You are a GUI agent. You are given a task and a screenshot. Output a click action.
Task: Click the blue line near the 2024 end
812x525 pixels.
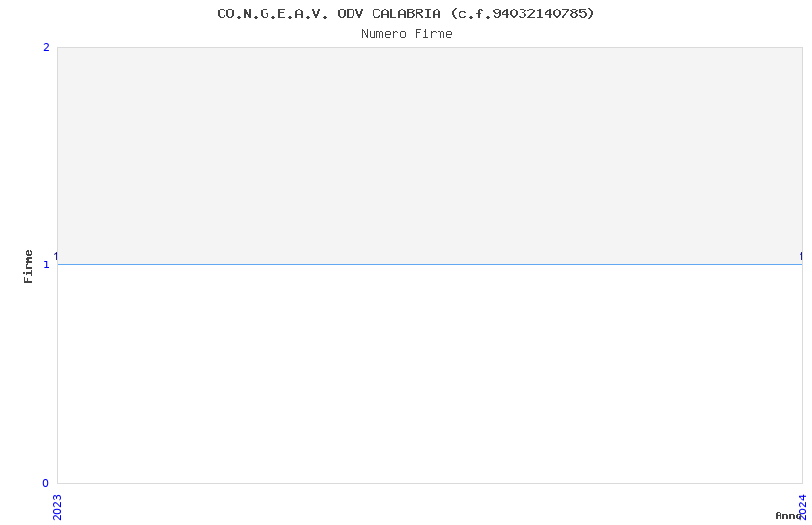tap(792, 264)
